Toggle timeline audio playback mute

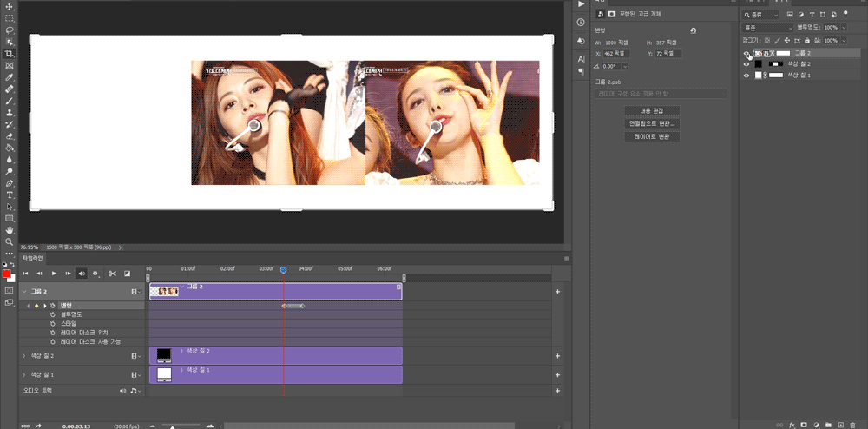pos(82,274)
